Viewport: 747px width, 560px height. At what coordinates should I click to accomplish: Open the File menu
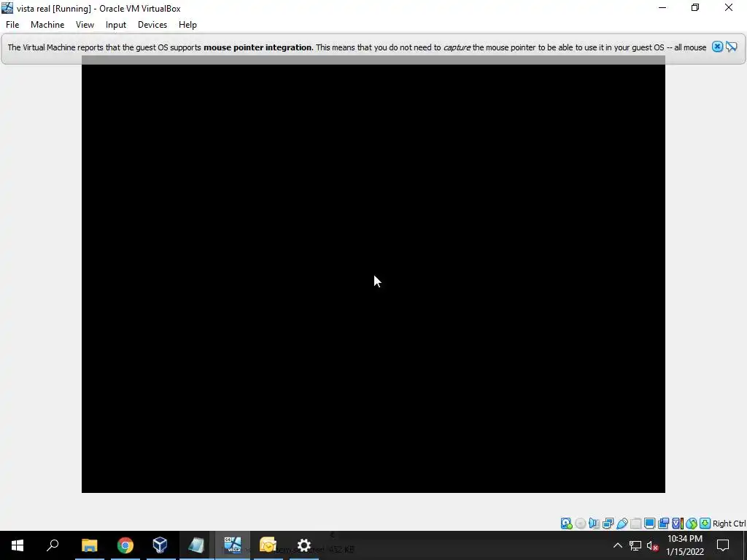click(12, 25)
